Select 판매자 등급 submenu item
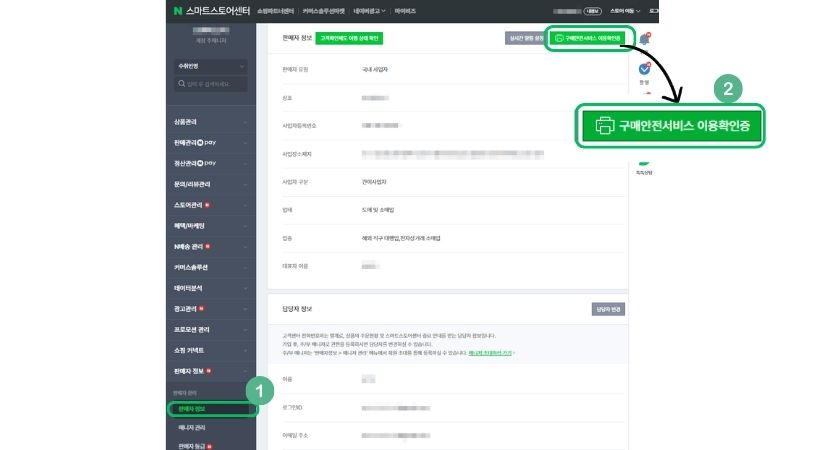Viewport: 825px width, 450px height. coord(192,446)
